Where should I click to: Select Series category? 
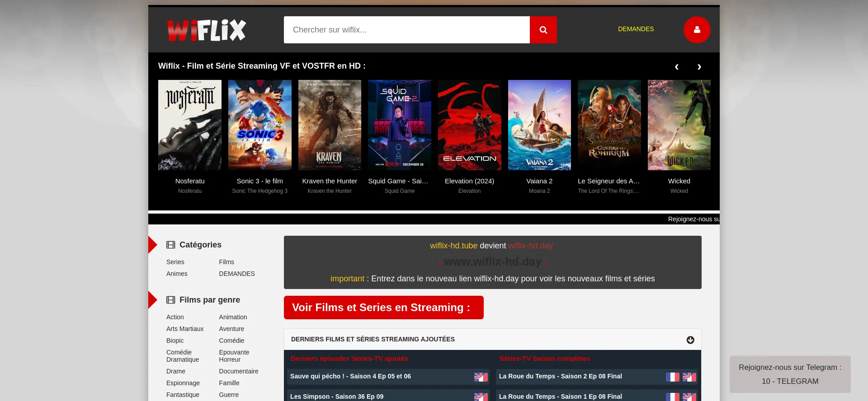[x=175, y=262]
